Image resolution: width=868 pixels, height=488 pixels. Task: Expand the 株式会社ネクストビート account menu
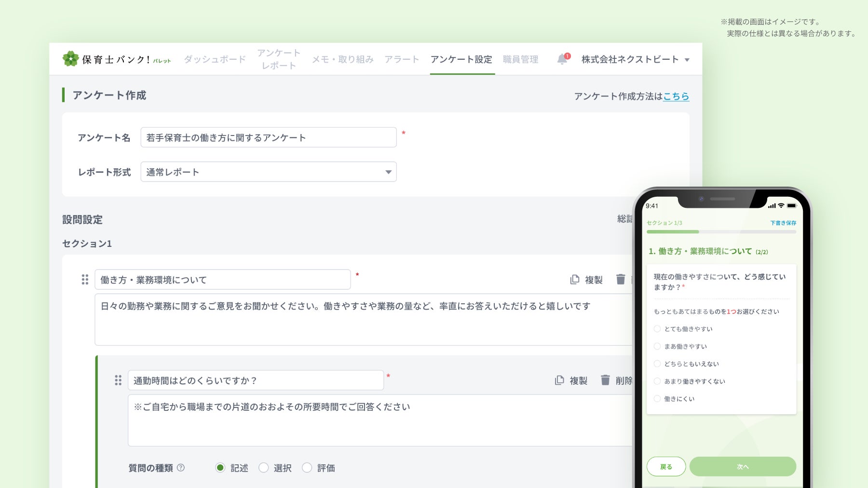(636, 59)
